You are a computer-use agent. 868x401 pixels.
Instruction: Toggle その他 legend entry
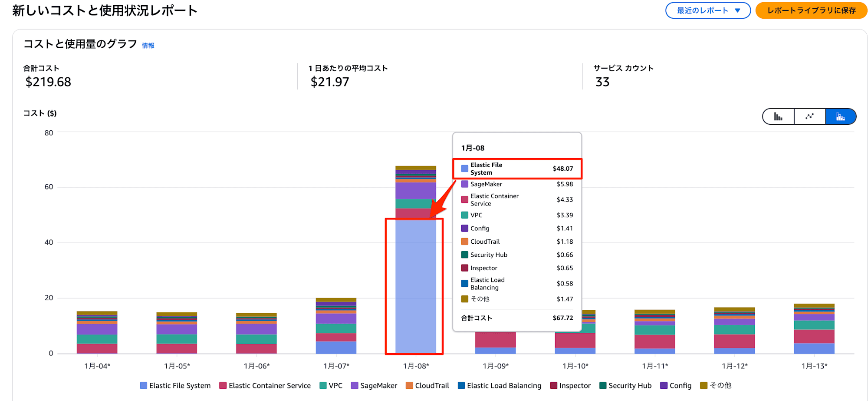716,385
